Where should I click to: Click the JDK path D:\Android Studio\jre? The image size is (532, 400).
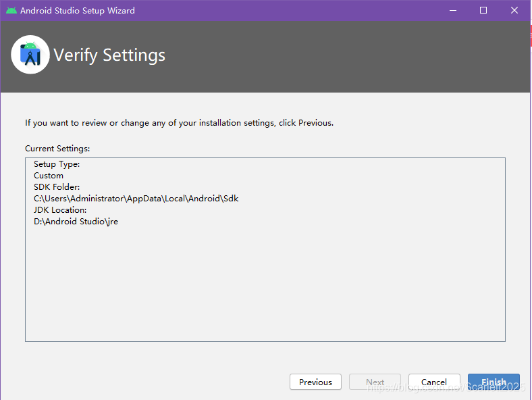(x=76, y=222)
